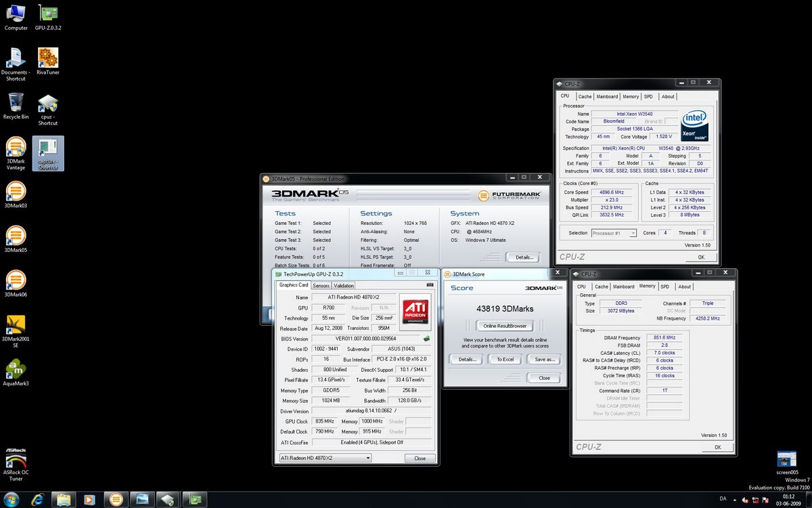Screen dimensions: 812x508
Task: Switch to the Validation tab in GPU-Z
Action: 344,285
